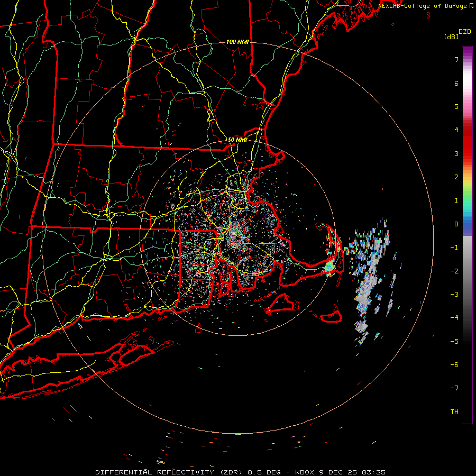Click the Nantucket island outline

[331, 315]
